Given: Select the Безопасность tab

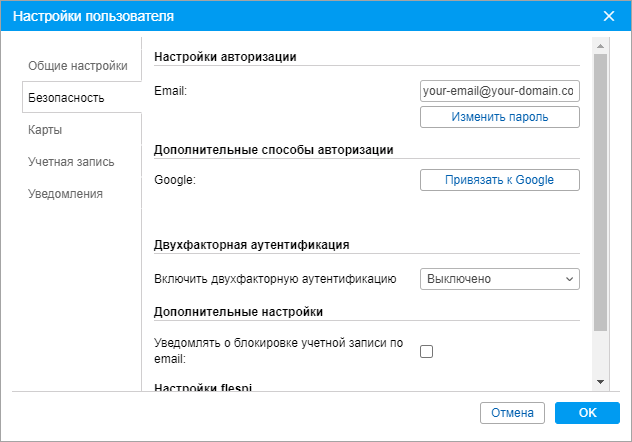Looking at the screenshot, I should [x=66, y=98].
